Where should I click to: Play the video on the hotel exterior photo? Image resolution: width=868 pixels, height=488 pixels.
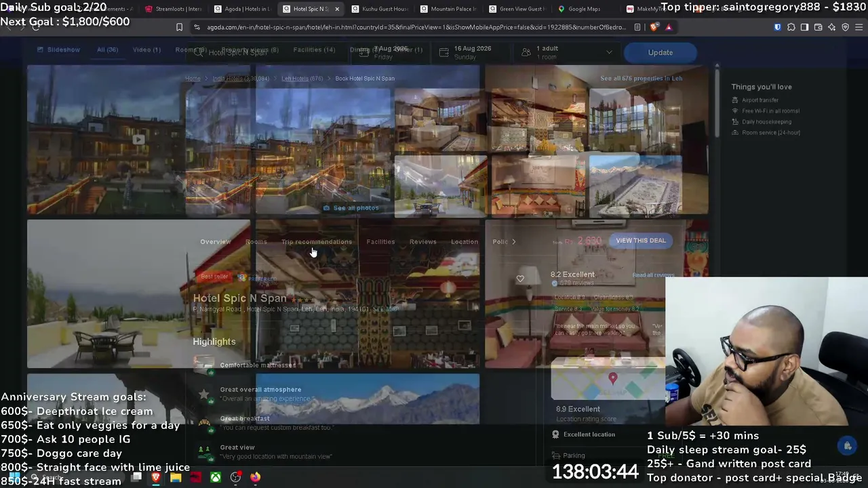[x=138, y=140]
